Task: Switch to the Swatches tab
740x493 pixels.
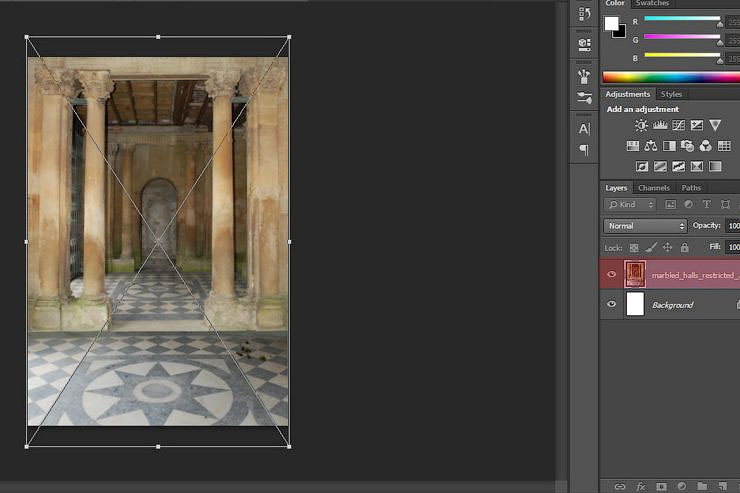Action: pos(652,4)
